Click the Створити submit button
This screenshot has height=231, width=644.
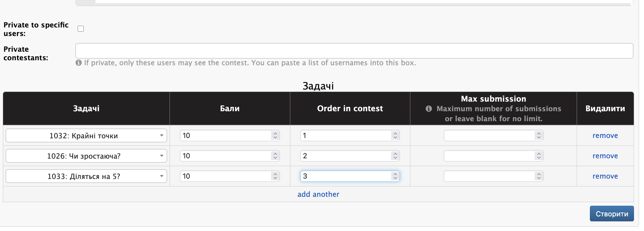pyautogui.click(x=612, y=214)
